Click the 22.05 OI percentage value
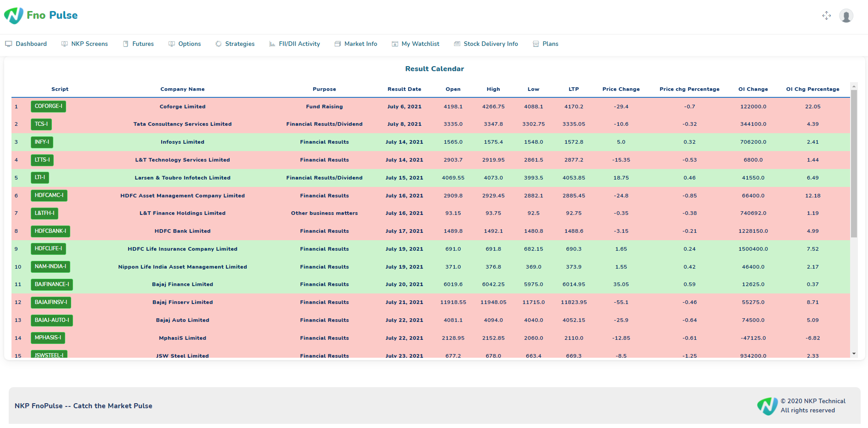This screenshot has height=428, width=868. 812,107
